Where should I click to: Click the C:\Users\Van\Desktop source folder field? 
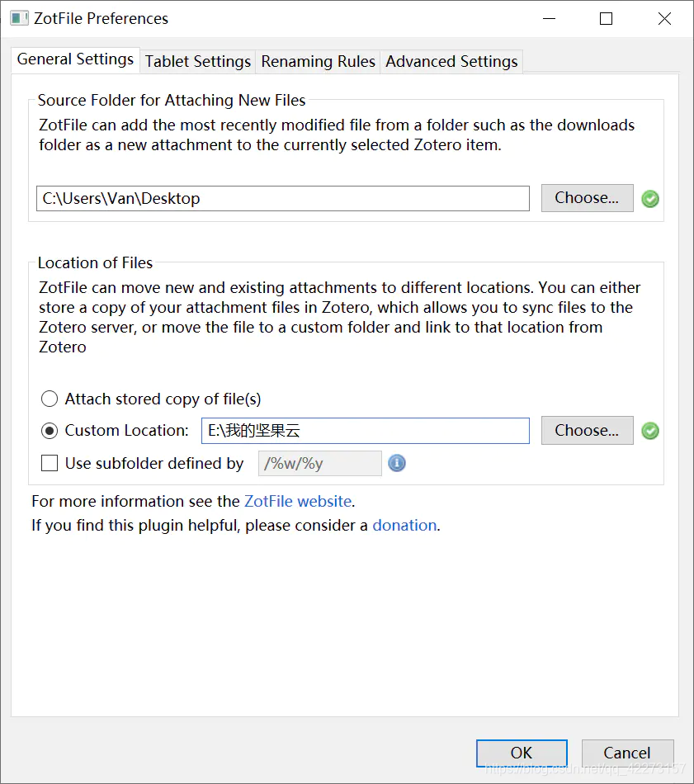pyautogui.click(x=283, y=199)
